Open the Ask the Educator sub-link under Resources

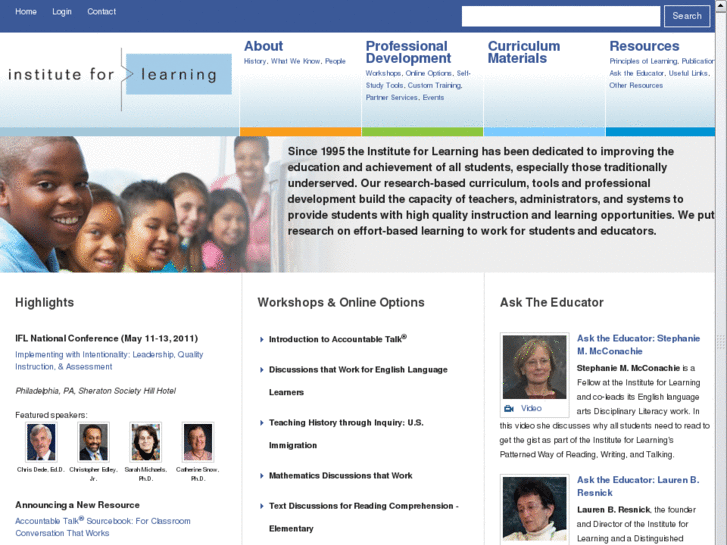[x=637, y=73]
